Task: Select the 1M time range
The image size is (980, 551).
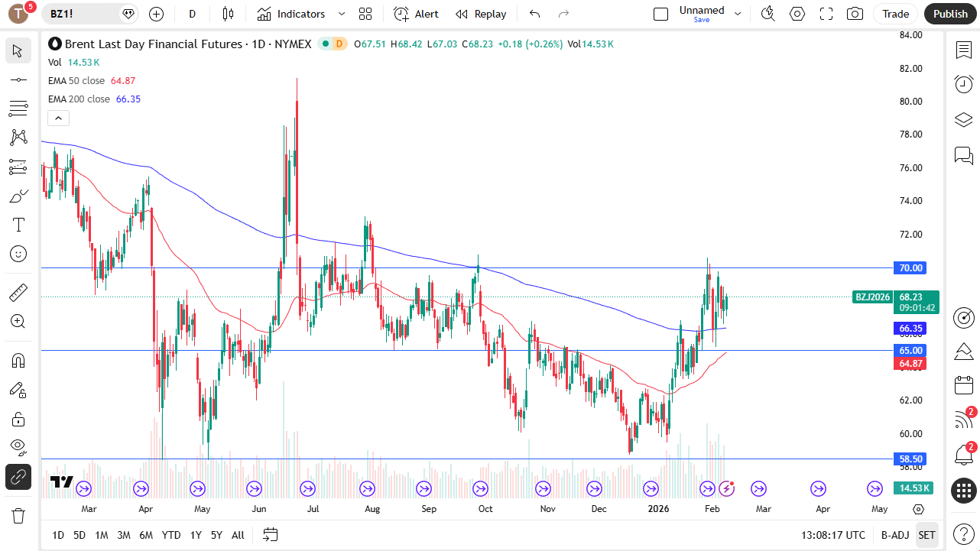Action: [102, 535]
